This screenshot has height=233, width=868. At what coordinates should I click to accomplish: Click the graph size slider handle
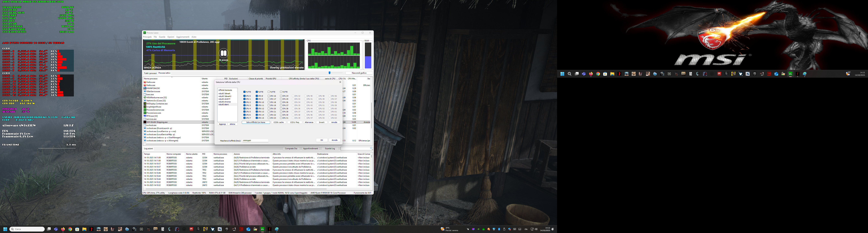point(330,73)
